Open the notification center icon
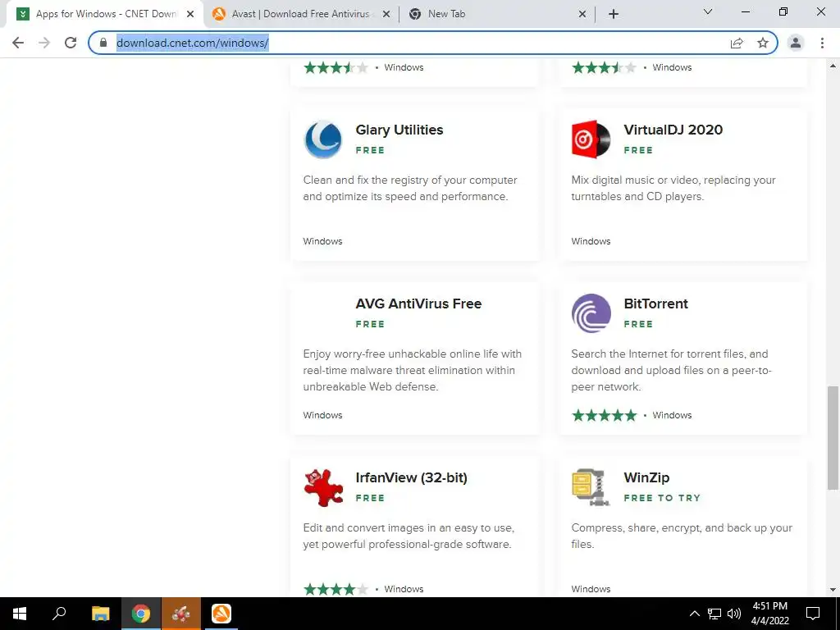 [813, 614]
